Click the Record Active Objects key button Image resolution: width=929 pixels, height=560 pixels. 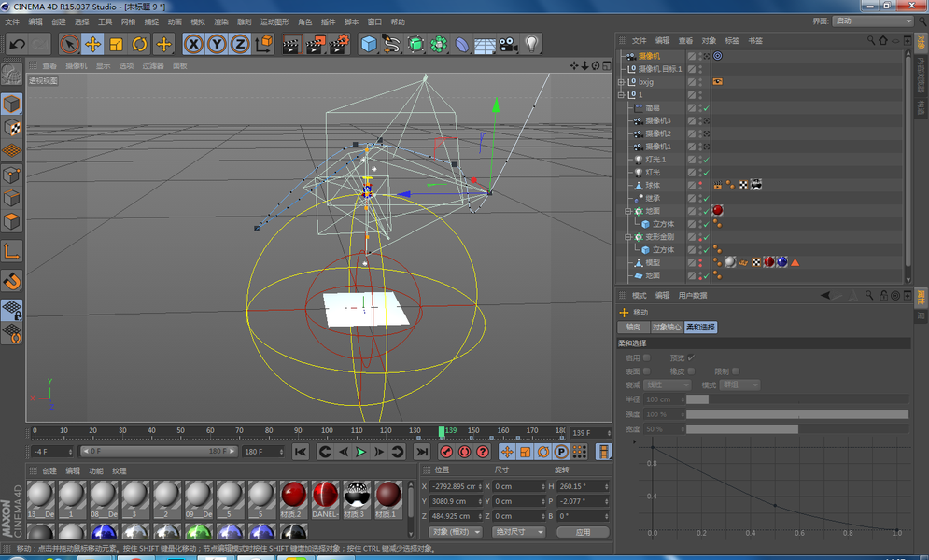tap(446, 452)
